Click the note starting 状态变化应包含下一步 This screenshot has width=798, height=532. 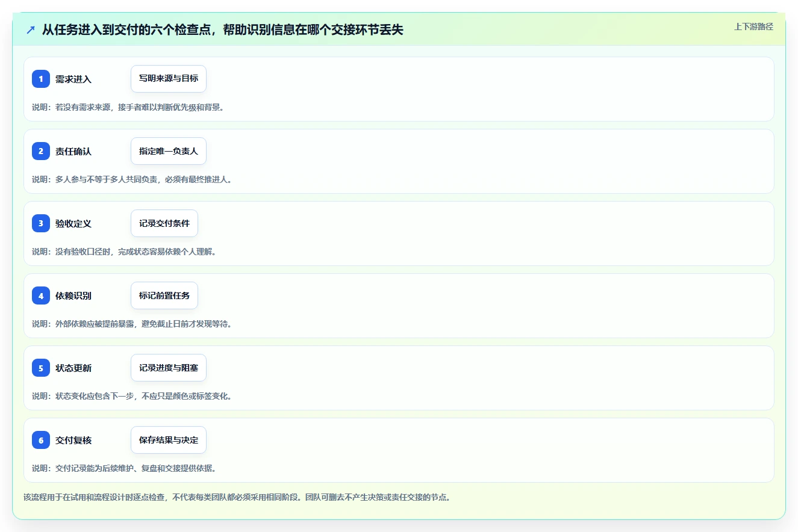(x=132, y=396)
